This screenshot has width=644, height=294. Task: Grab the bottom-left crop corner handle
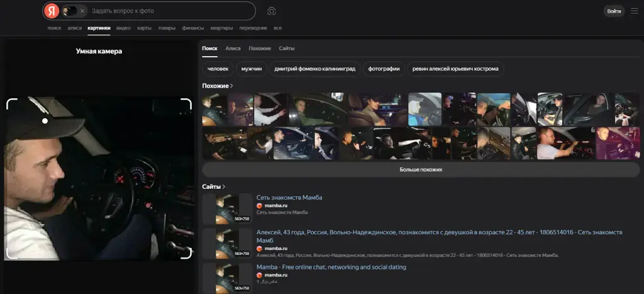click(x=11, y=254)
